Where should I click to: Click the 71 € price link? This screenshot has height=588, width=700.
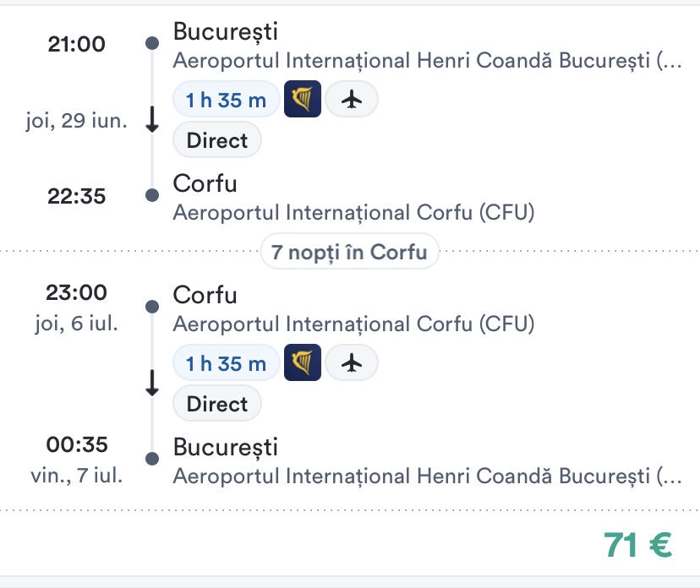pos(637,545)
